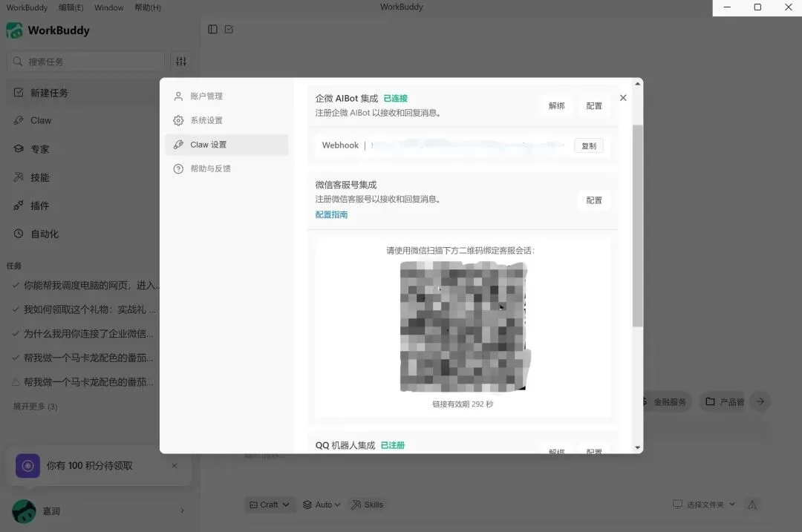802x532 pixels.
Task: Click the search tasks field
Action: (86, 62)
